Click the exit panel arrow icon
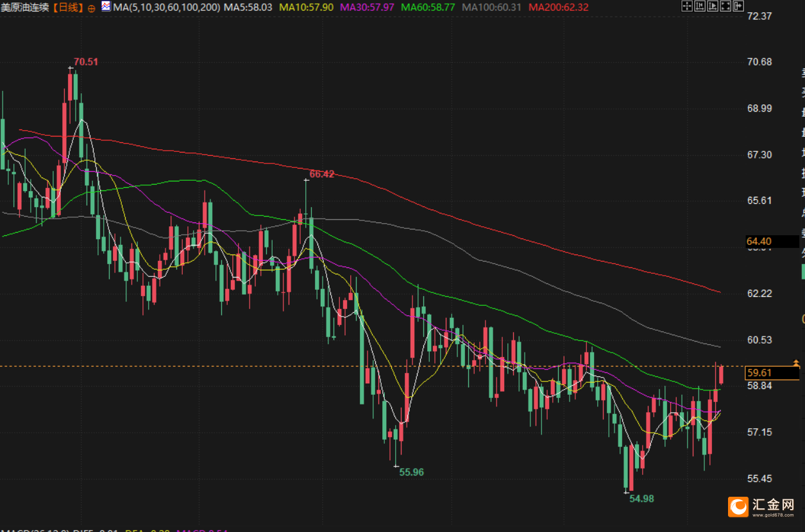805x532 pixels. pos(738,6)
